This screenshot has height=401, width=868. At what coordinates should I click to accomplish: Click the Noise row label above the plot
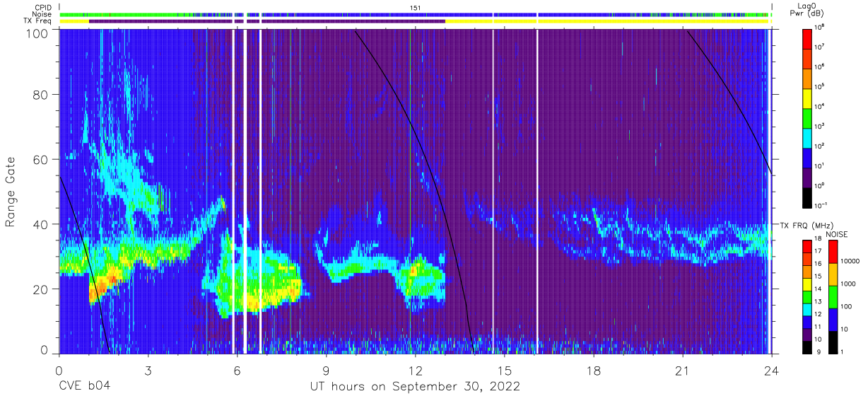tap(42, 14)
